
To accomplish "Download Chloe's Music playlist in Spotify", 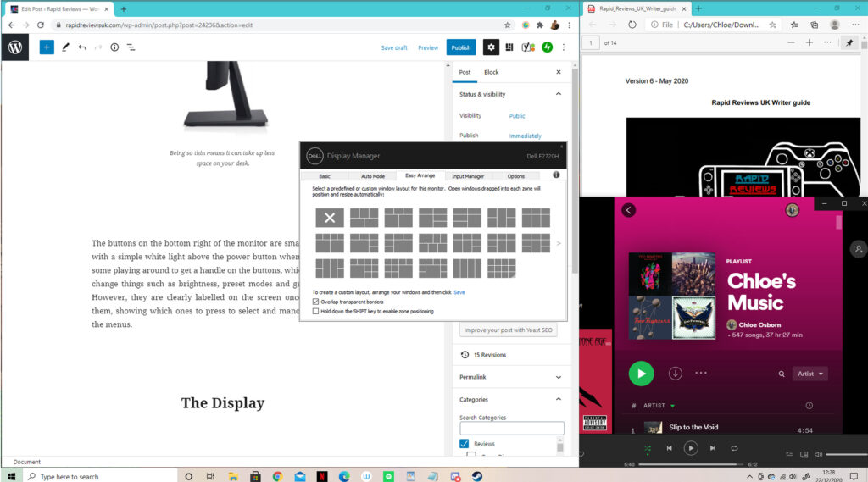I will (675, 374).
